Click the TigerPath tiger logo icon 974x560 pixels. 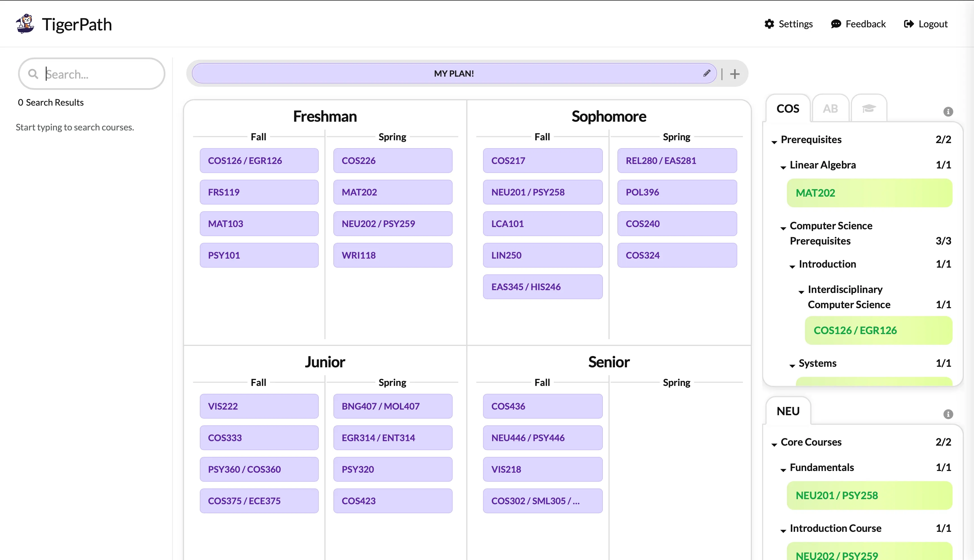coord(25,24)
